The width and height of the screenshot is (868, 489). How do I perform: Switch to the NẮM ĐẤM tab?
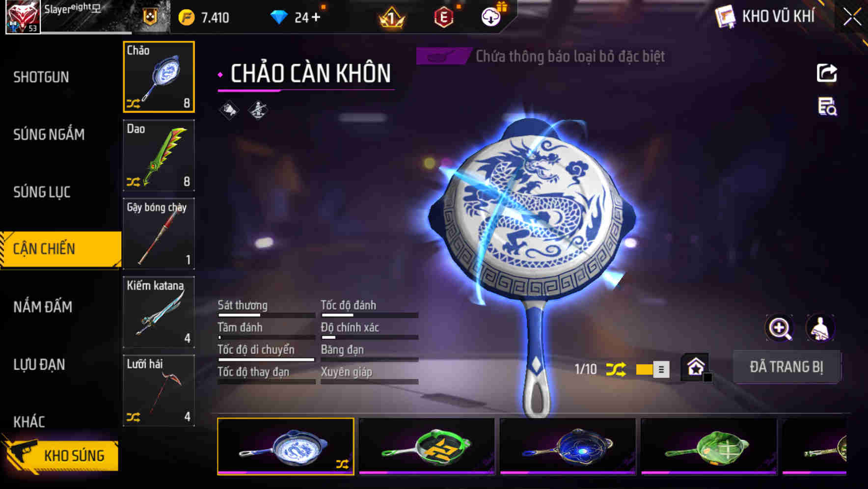tap(43, 307)
